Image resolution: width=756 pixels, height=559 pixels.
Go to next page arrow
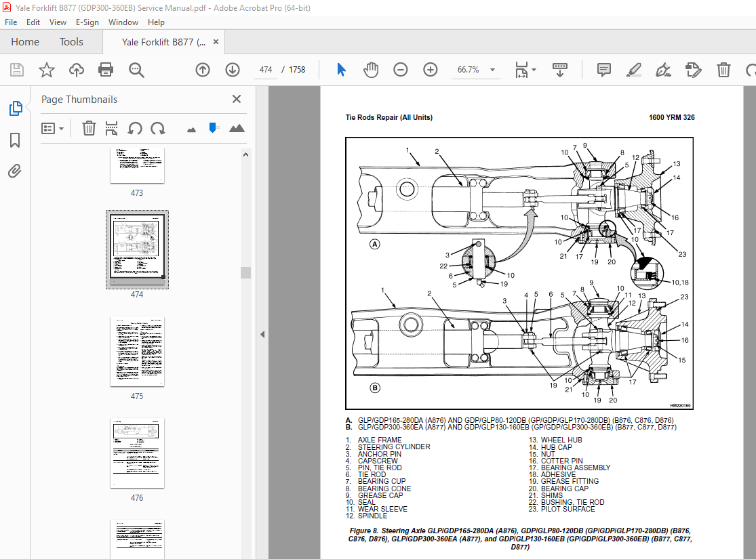click(x=233, y=70)
